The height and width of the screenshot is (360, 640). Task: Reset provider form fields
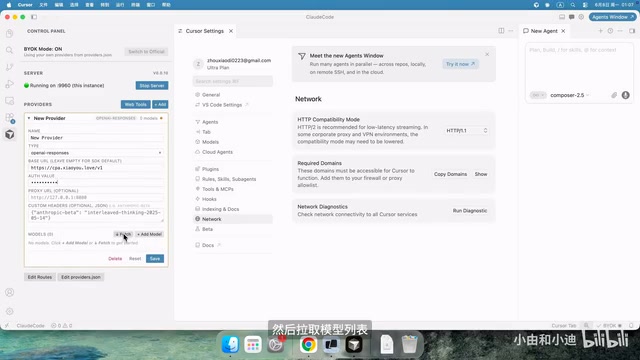tap(135, 259)
